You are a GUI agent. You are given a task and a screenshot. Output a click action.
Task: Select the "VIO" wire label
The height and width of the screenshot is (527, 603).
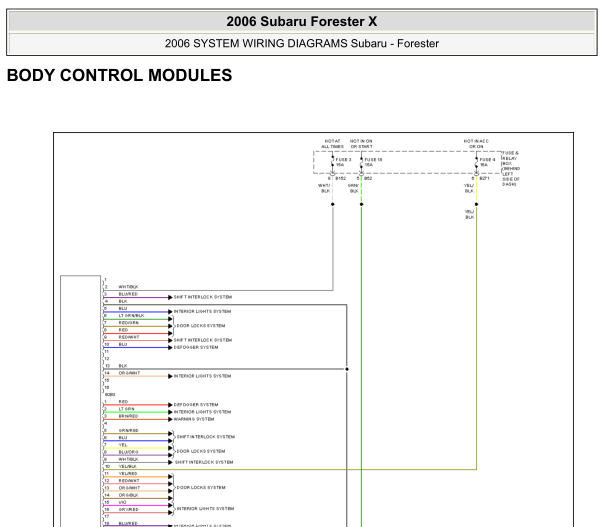tap(122, 502)
